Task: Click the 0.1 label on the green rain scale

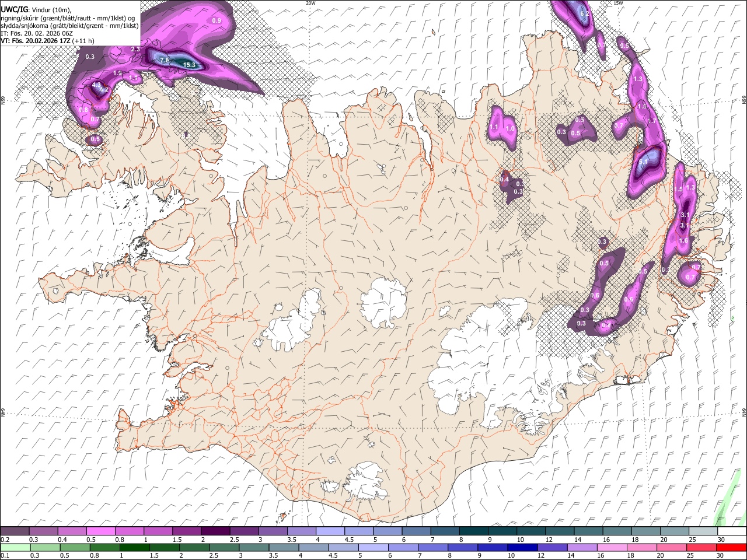Action: (5, 555)
